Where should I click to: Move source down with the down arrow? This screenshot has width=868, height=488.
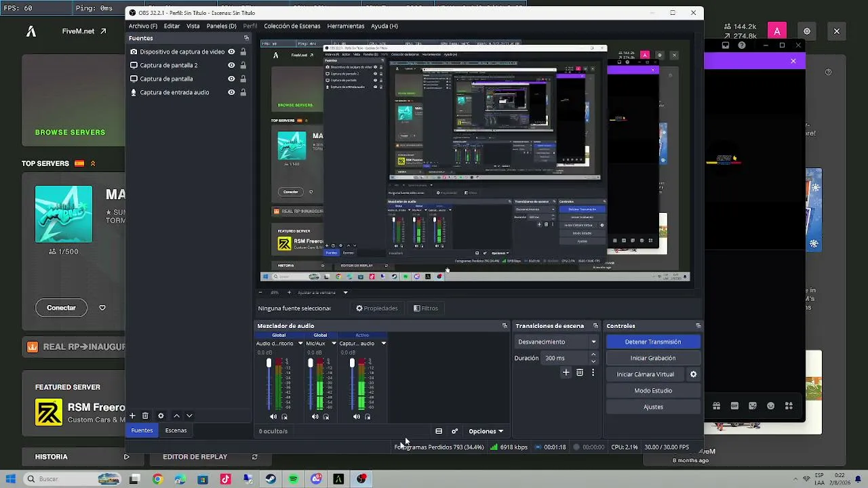189,415
